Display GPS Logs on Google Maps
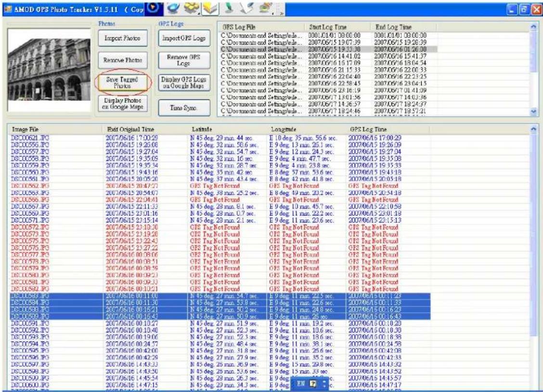This screenshot has height=392, width=543. [x=184, y=82]
